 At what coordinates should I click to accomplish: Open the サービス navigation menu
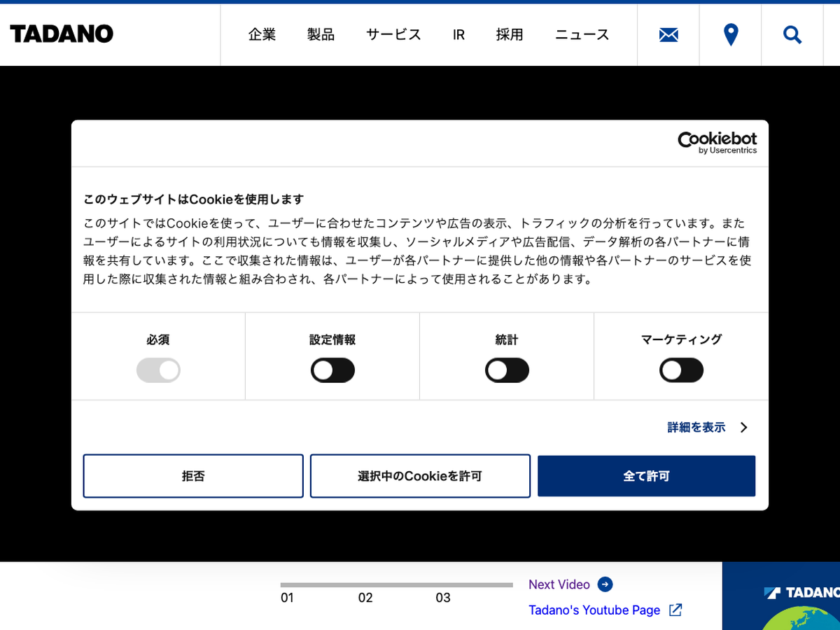pos(393,35)
